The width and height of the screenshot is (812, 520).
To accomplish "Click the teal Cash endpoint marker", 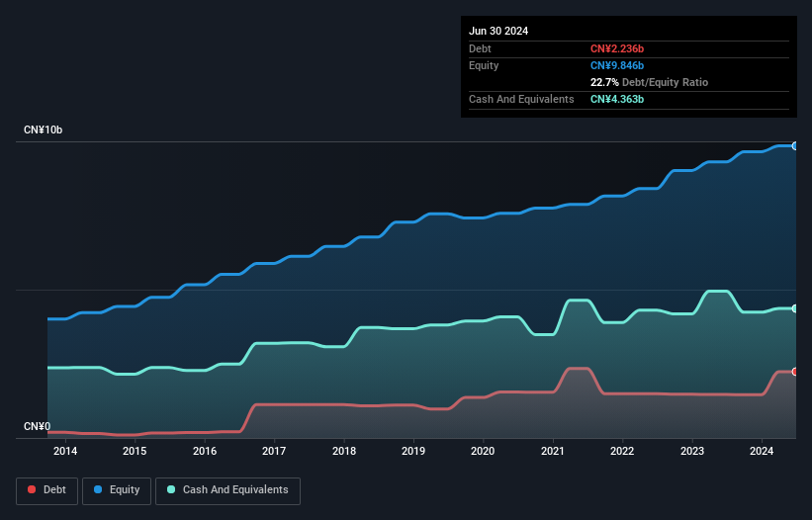I will click(795, 308).
